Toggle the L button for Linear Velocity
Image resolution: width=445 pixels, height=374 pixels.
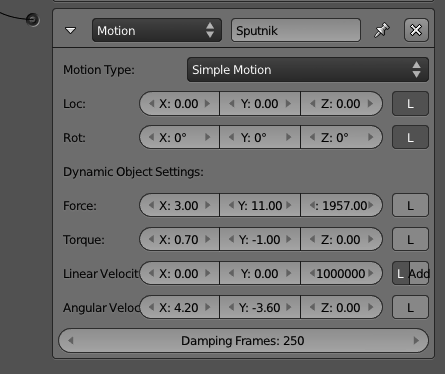coord(401,273)
